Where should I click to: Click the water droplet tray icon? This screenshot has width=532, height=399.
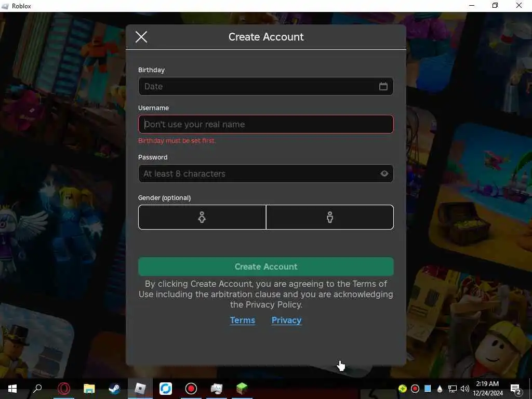pos(440,389)
